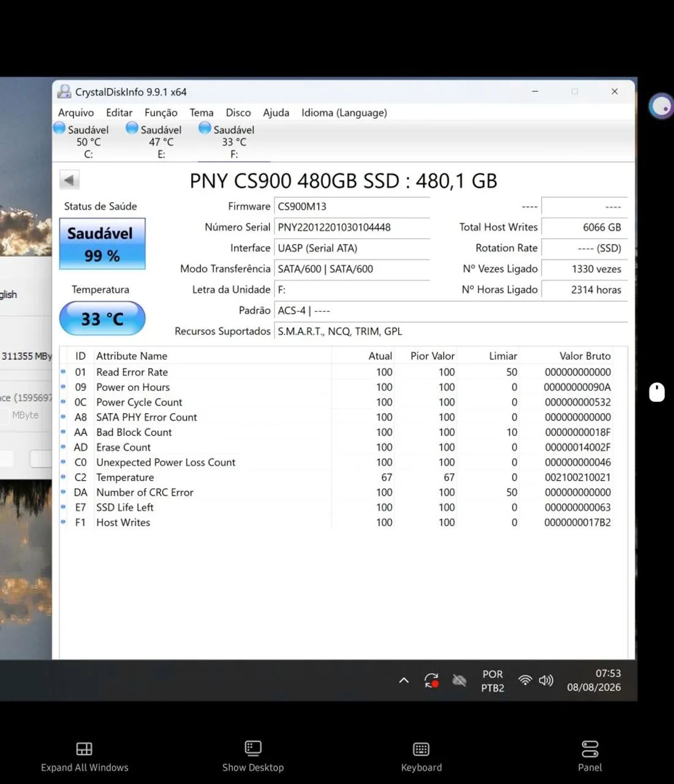Screen dimensions: 674x784
Task: Click the Firmware field CS900M13
Action: pos(352,206)
